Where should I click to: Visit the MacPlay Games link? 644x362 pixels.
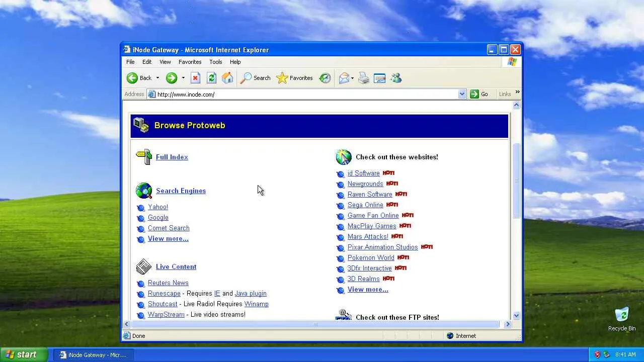pyautogui.click(x=372, y=226)
